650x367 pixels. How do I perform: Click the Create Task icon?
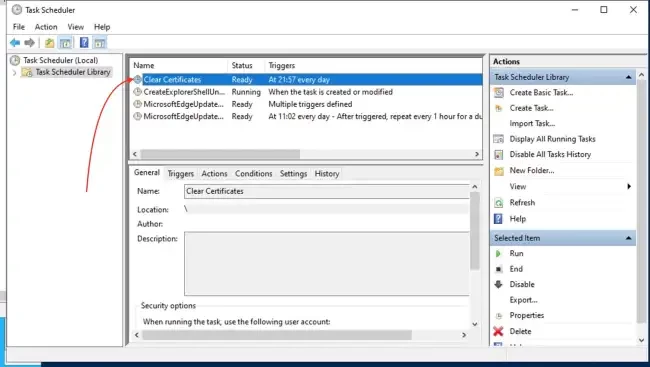499,108
